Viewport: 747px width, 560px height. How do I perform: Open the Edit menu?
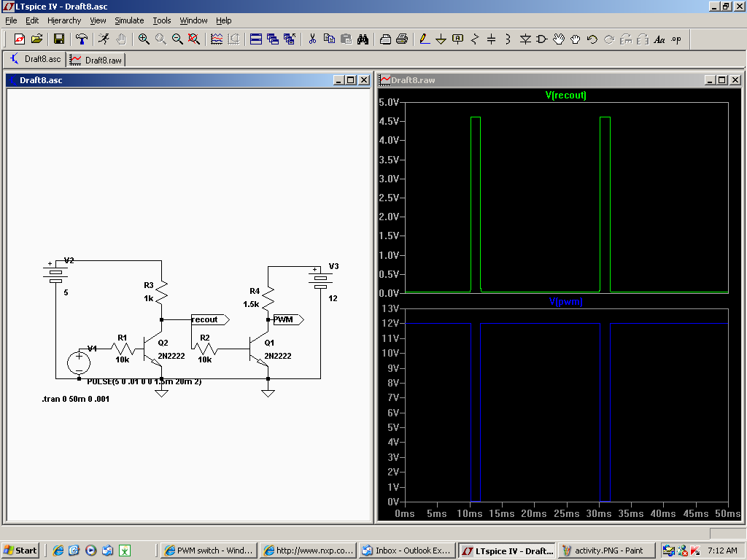(x=32, y=20)
